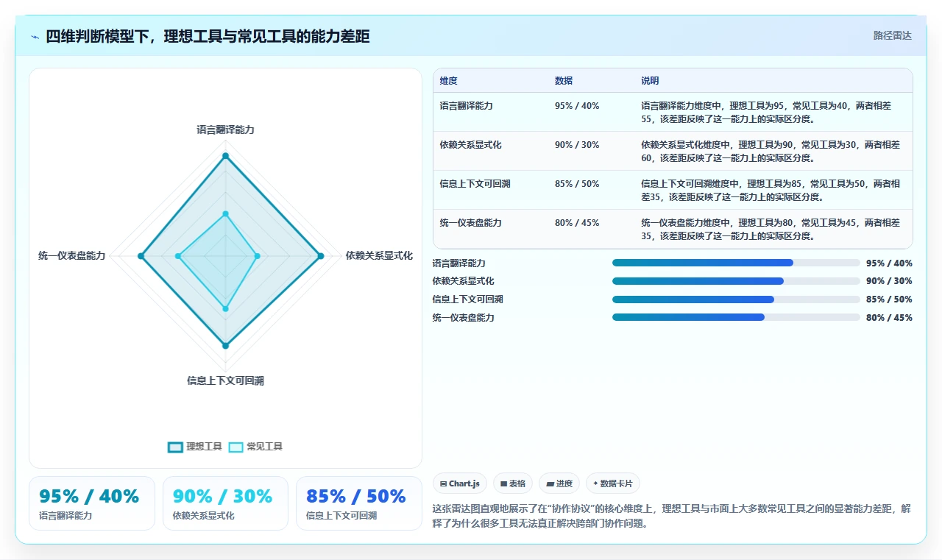Open the 85% / 50% data card
The image size is (942, 560).
pos(359,503)
